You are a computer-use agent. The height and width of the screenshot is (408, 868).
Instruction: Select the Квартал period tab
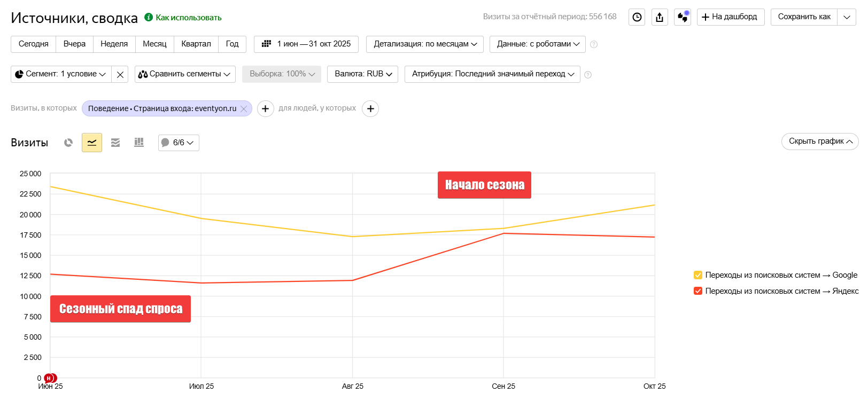196,44
